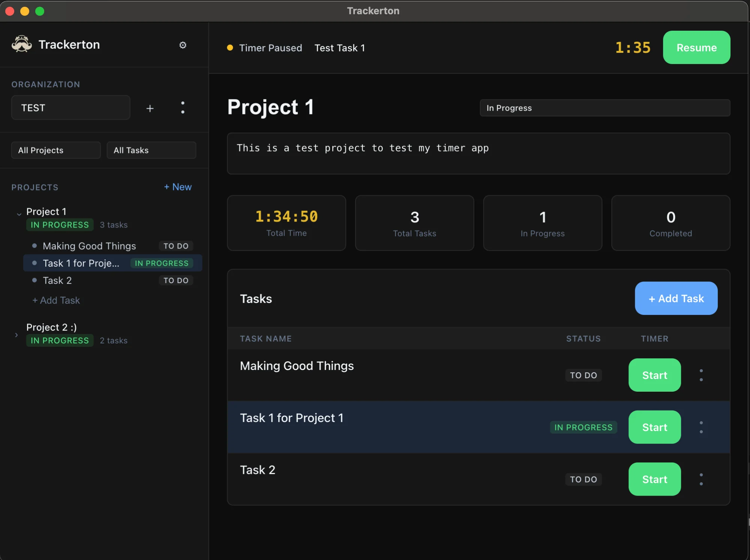
Task: Click the Trackerton mascot logo
Action: pos(21,44)
